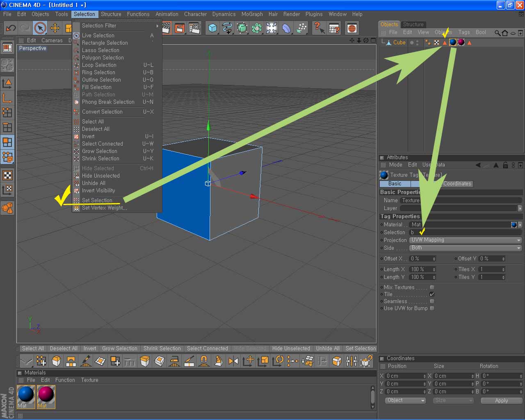This screenshot has width=525, height=420.
Task: Select the Live Selection tool in toolbar
Action: (40, 28)
